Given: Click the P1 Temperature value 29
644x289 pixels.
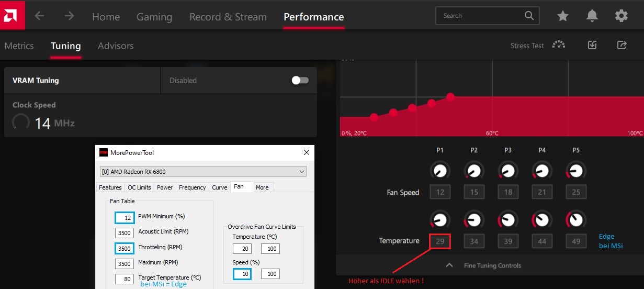Looking at the screenshot, I should point(440,241).
